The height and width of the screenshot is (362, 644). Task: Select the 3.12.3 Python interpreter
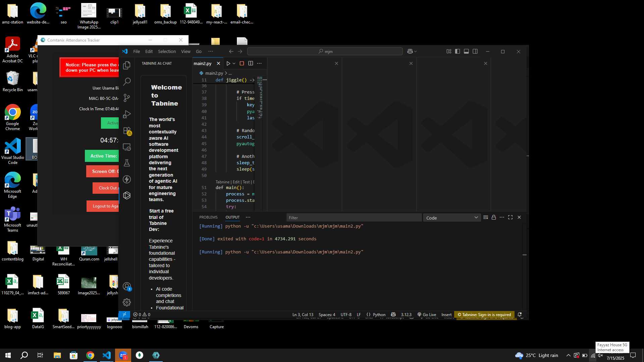(406, 314)
